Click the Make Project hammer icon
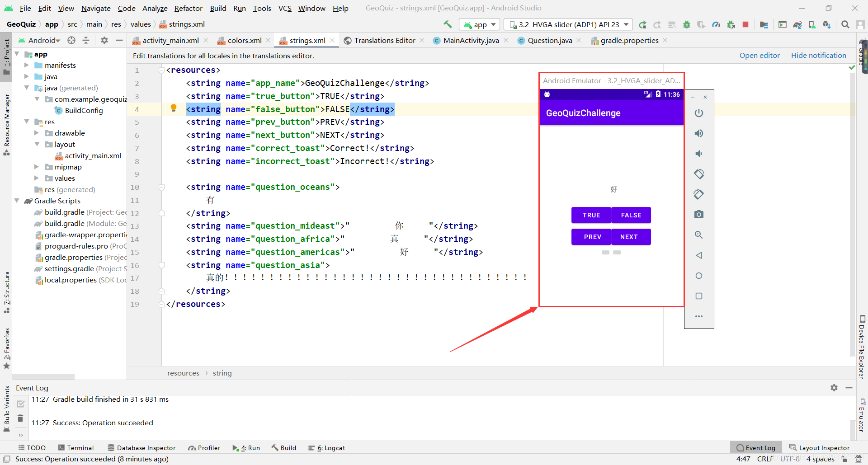 448,24
